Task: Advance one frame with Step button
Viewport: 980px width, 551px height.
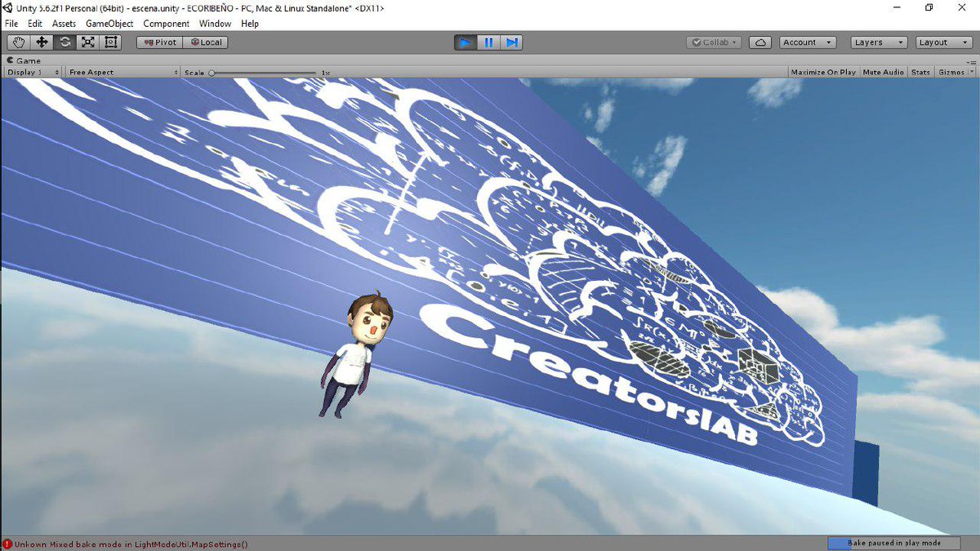Action: 511,42
